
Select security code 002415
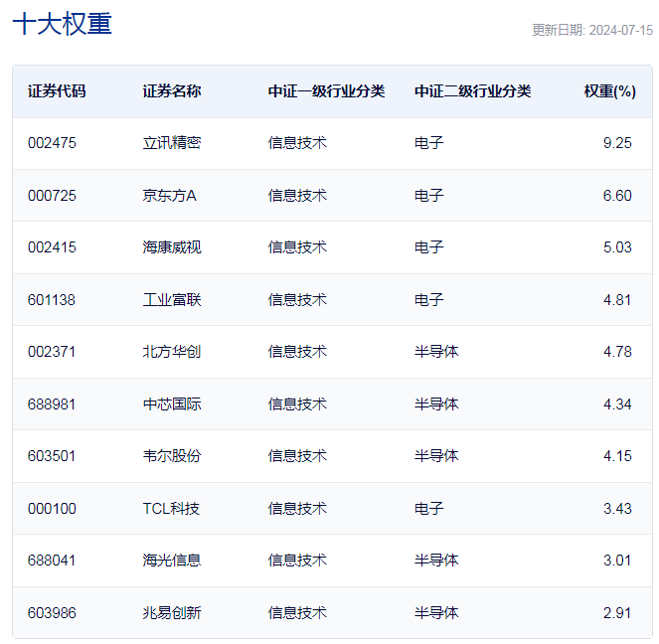pyautogui.click(x=52, y=247)
